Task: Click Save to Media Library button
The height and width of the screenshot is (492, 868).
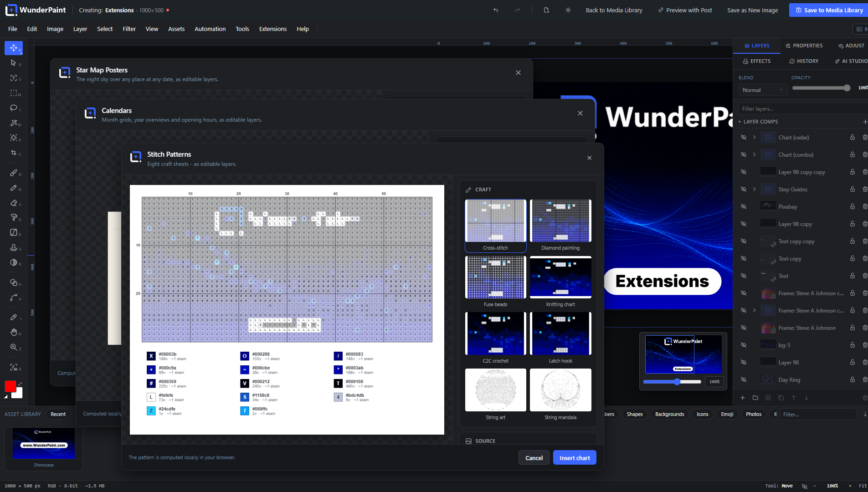Action: (829, 10)
